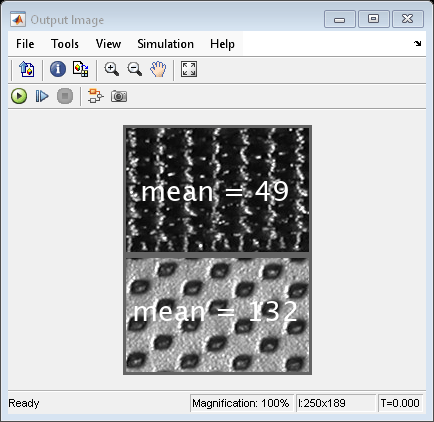Step forward the simulation

pos(42,96)
